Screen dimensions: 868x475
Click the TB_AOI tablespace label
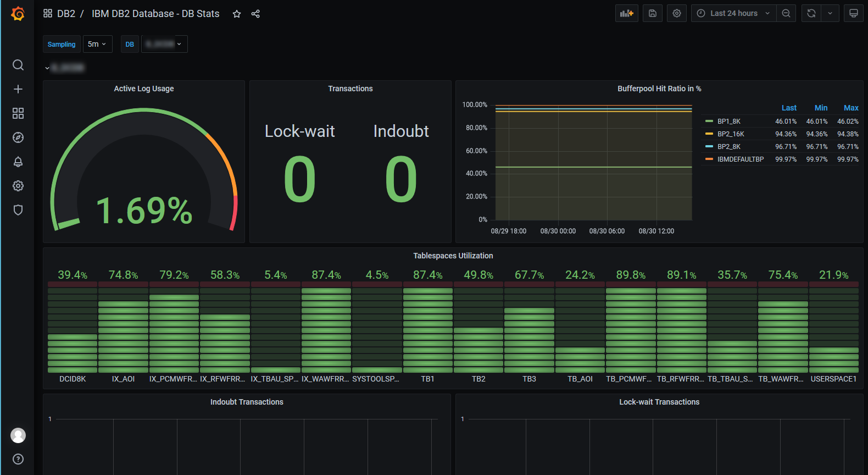(580, 379)
